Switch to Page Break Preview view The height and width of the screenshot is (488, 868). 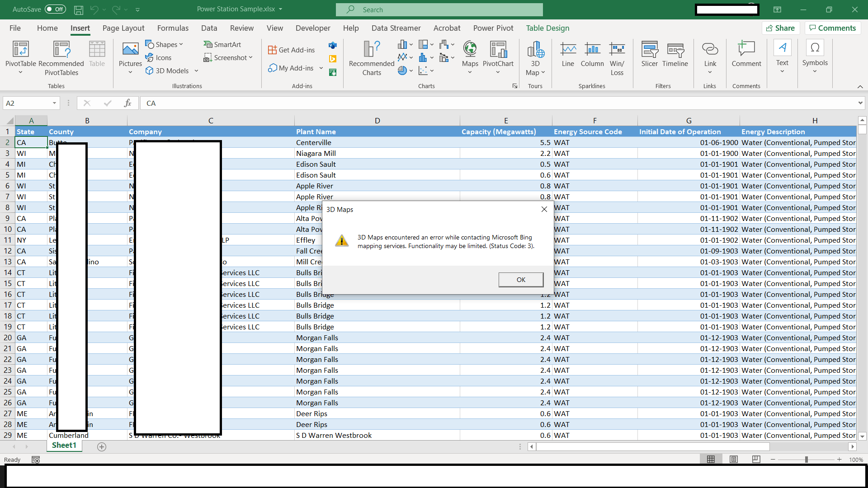756,460
